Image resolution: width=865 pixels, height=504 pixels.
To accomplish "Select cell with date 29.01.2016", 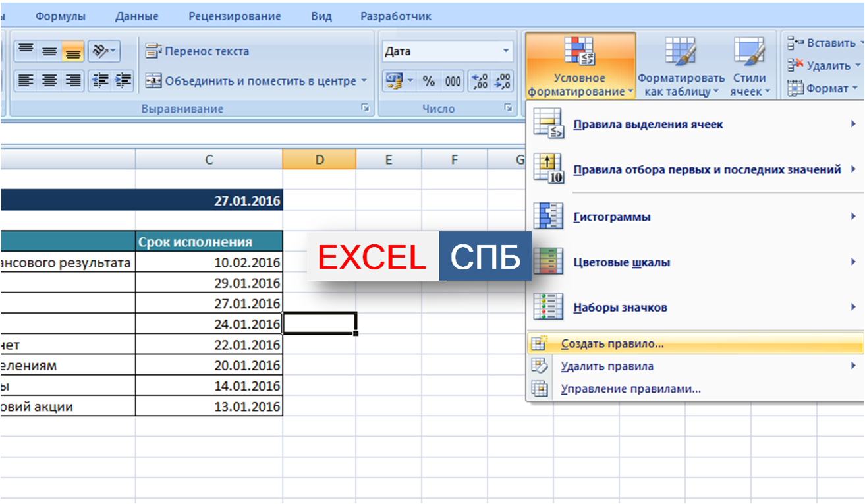I will (209, 283).
